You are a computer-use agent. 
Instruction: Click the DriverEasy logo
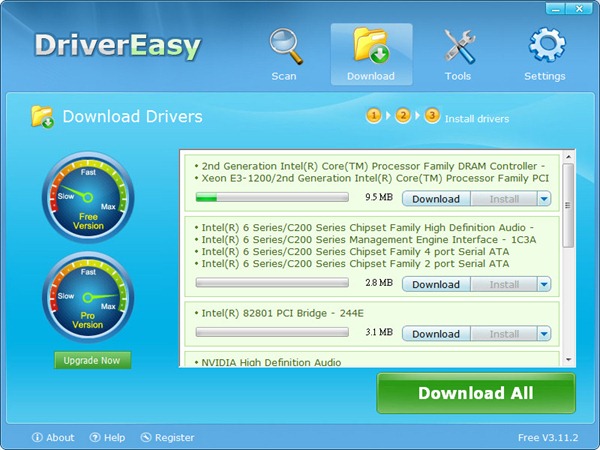point(118,47)
